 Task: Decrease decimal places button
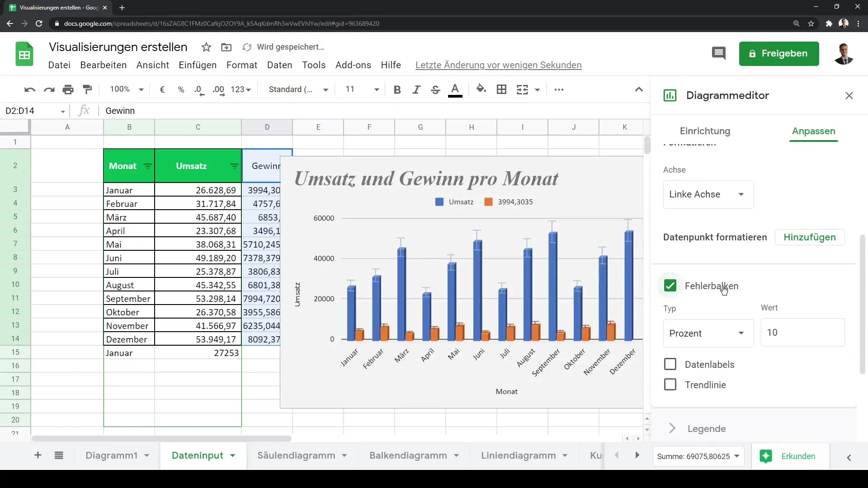[x=199, y=89]
